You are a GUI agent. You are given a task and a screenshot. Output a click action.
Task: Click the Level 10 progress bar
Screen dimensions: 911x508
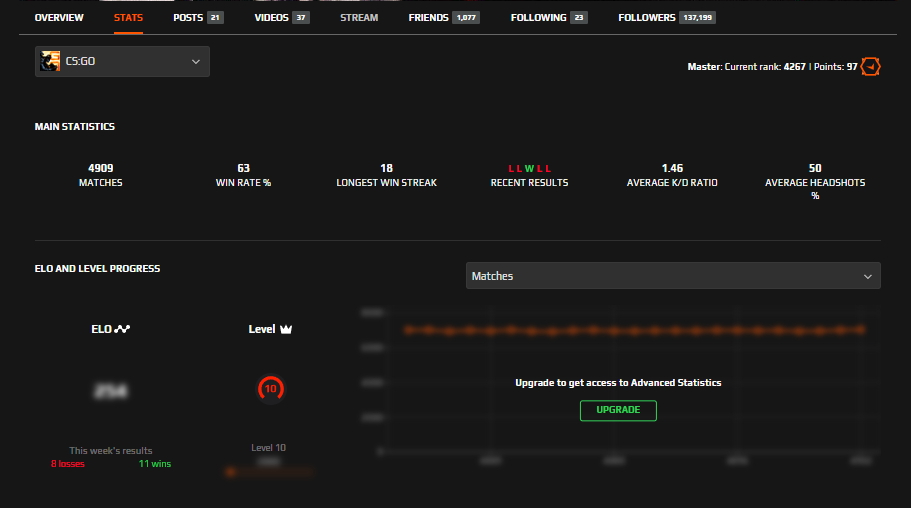pyautogui.click(x=268, y=471)
